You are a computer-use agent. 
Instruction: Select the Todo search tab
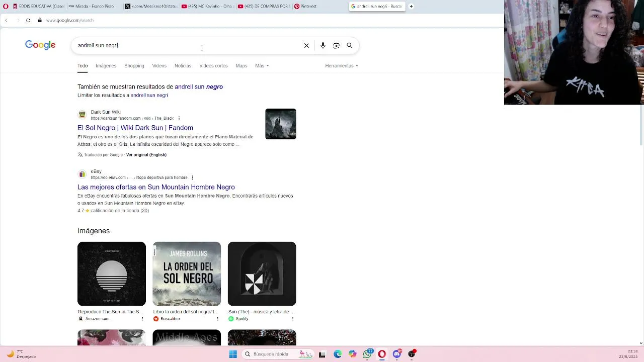coord(83,66)
